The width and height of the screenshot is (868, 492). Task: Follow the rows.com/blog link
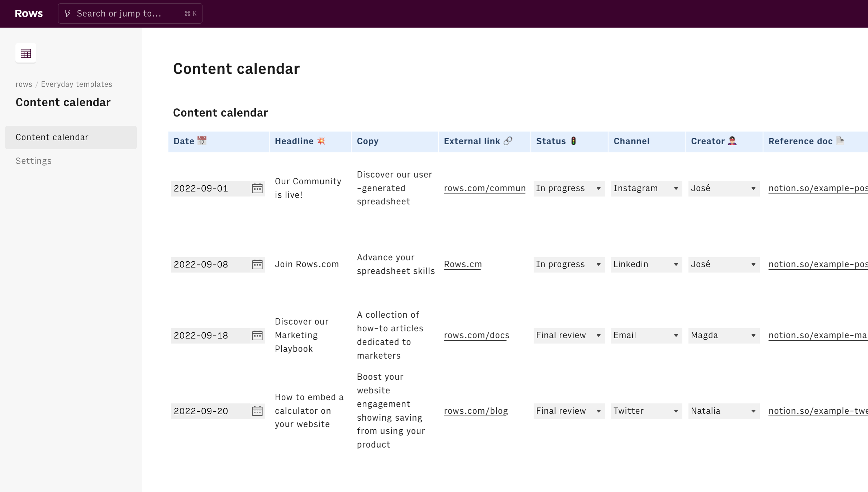(x=476, y=411)
